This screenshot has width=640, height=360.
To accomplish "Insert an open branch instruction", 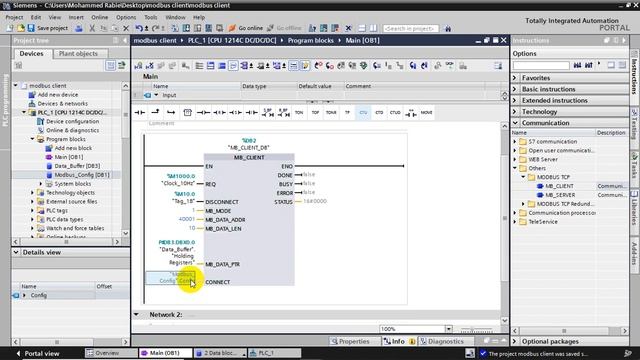I will point(155,112).
